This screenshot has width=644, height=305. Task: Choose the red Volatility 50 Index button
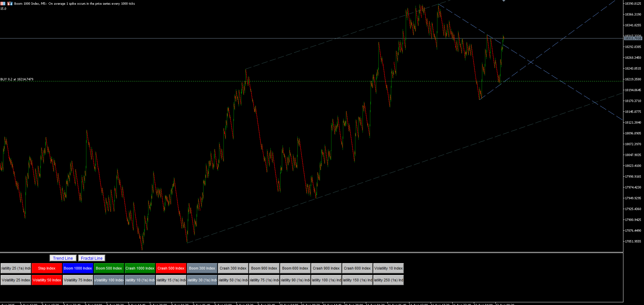tap(47, 280)
